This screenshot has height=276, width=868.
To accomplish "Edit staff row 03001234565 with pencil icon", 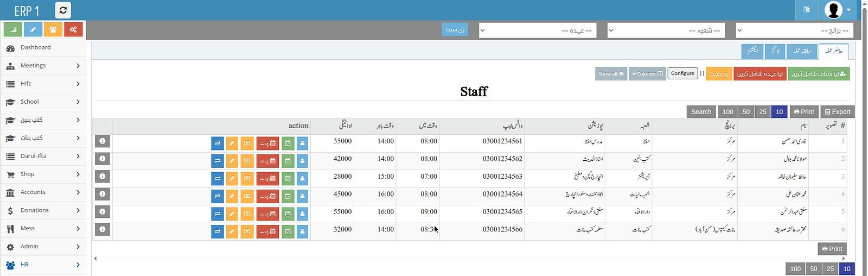I will coord(232,214).
